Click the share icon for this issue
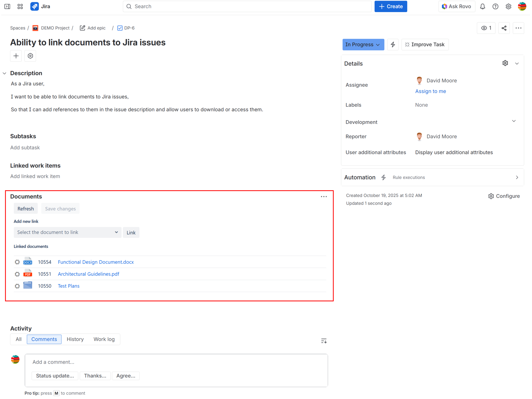Screen dimensions: 532x399 click(504, 28)
